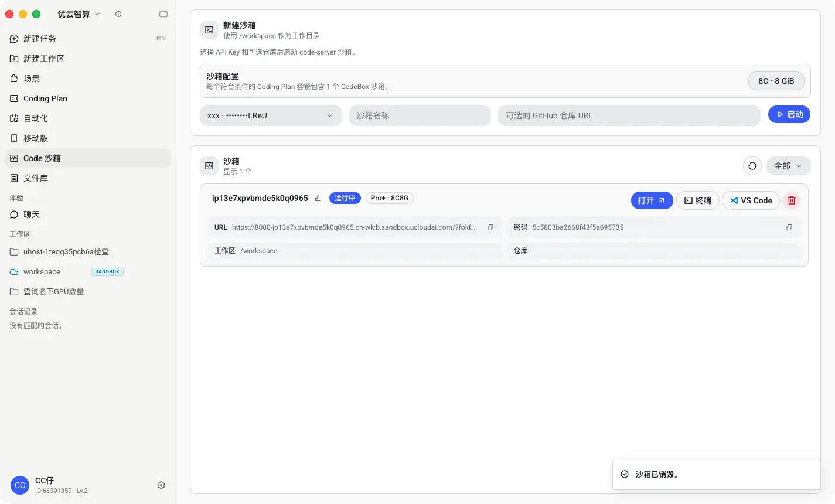Edit sandbox name with the pencil icon
Screen dimensions: 835x504
click(x=318, y=198)
